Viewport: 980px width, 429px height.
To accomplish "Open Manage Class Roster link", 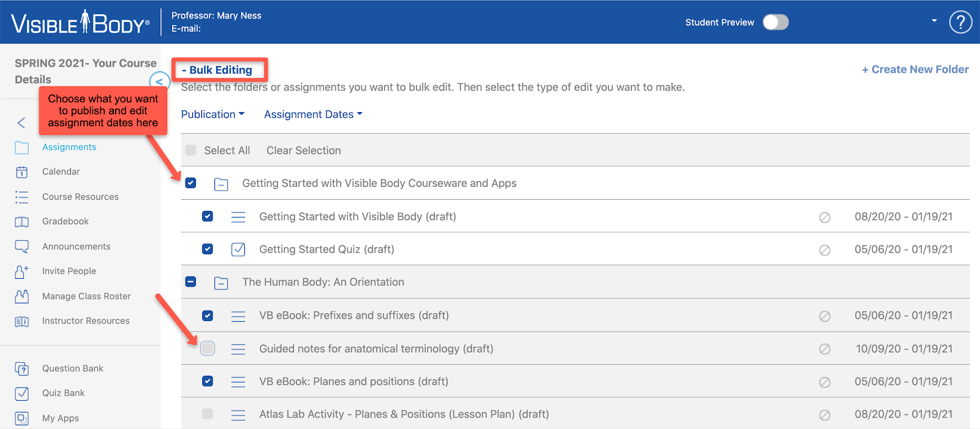I will (86, 296).
